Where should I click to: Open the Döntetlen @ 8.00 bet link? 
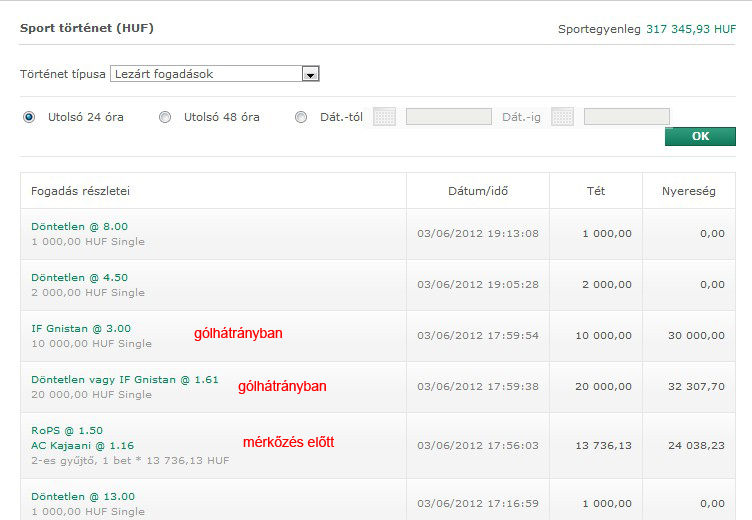pyautogui.click(x=80, y=226)
